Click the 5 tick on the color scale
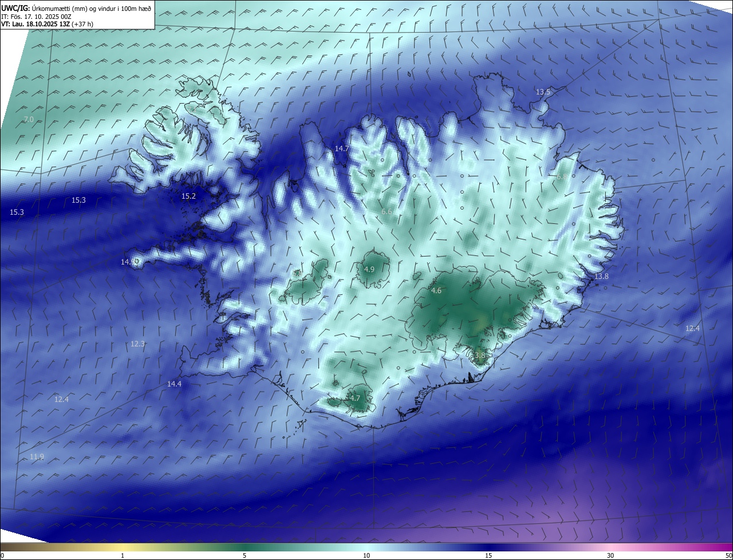The image size is (733, 560). click(245, 555)
